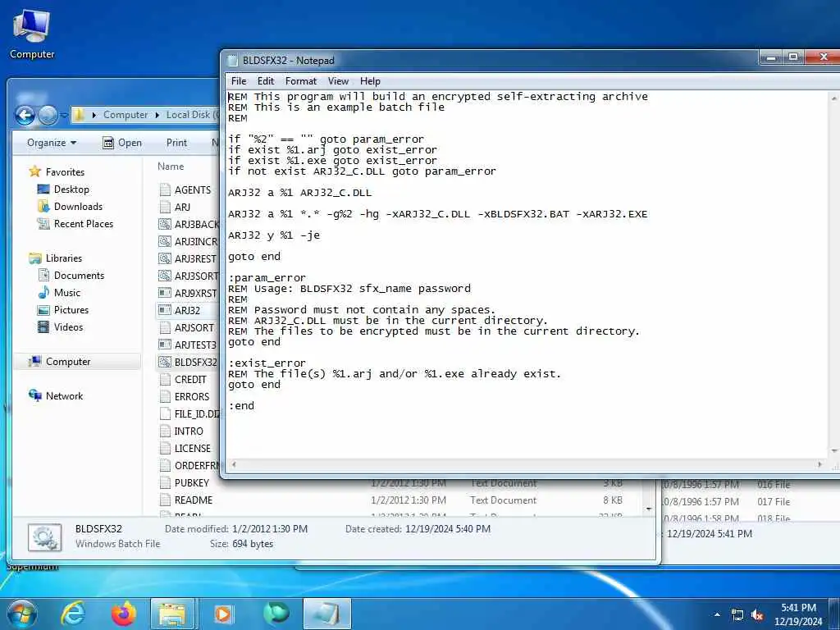Select the README file icon
This screenshot has height=630, width=840.
point(165,500)
